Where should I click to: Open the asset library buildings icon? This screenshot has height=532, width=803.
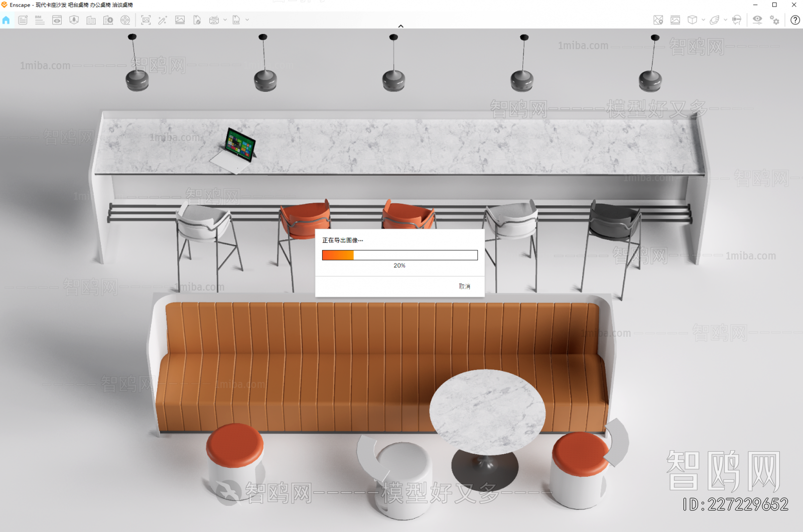91,20
